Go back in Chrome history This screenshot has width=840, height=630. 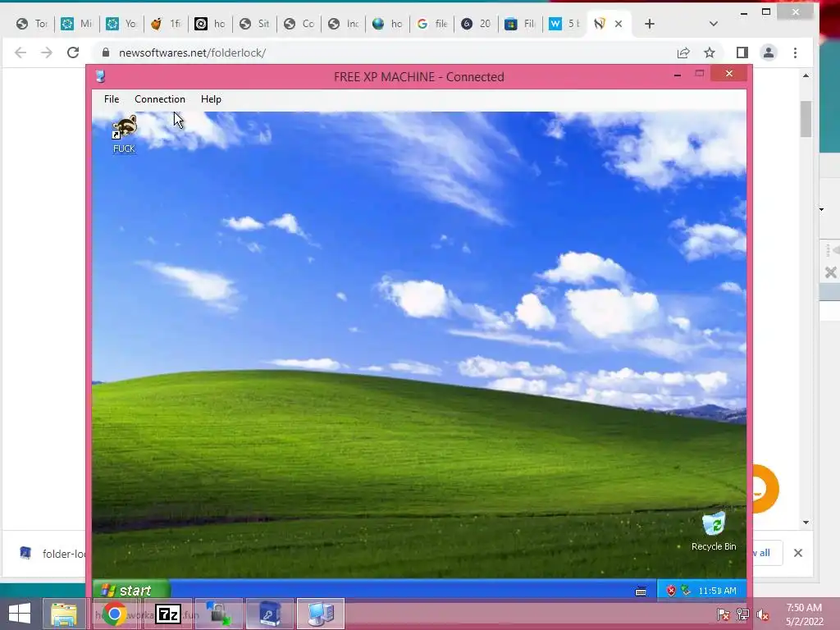point(21,52)
